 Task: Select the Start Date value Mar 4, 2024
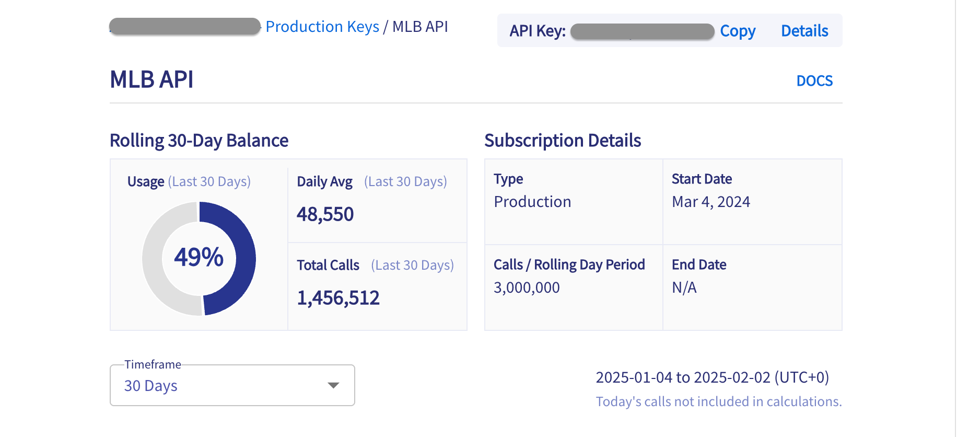click(711, 202)
